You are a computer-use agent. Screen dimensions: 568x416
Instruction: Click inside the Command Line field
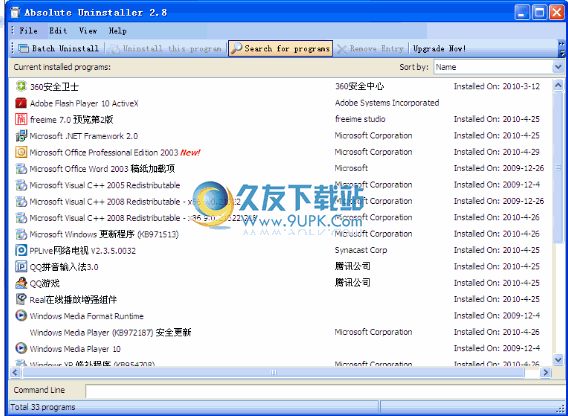click(326, 391)
